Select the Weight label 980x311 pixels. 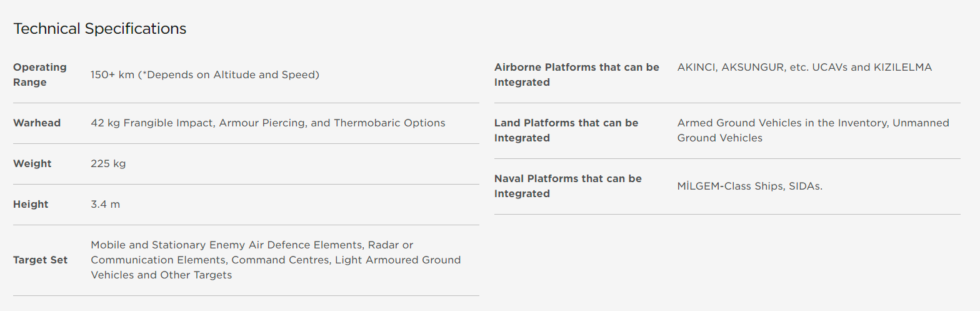point(32,163)
